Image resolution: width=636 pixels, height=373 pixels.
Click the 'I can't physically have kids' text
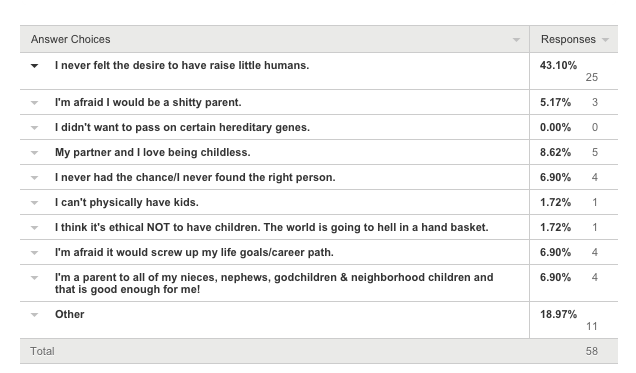[127, 202]
